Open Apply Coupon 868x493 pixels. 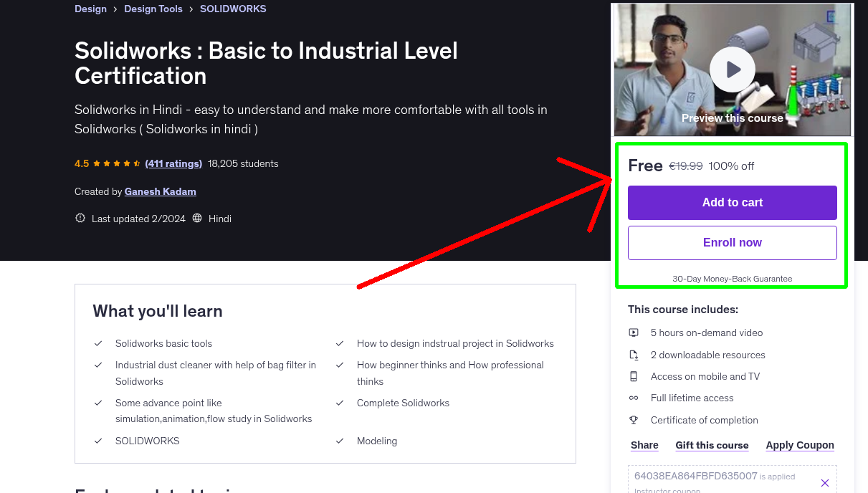tap(800, 445)
